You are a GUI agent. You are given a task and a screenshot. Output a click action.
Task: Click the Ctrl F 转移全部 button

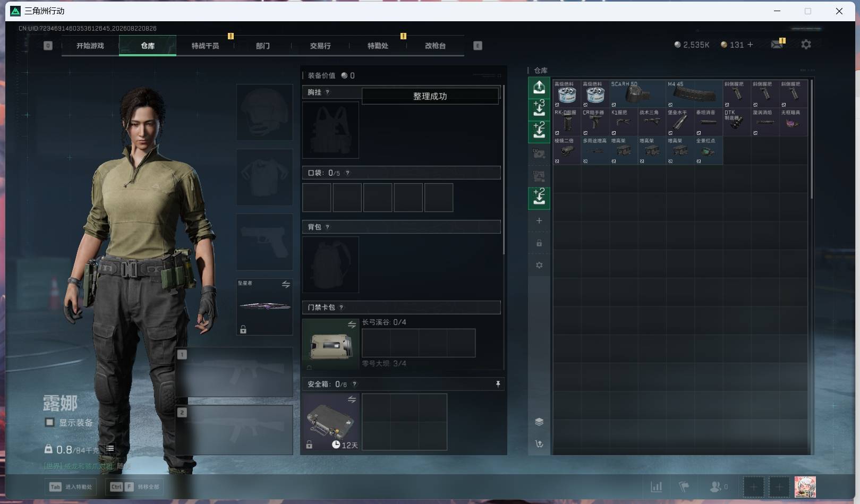[x=135, y=487]
